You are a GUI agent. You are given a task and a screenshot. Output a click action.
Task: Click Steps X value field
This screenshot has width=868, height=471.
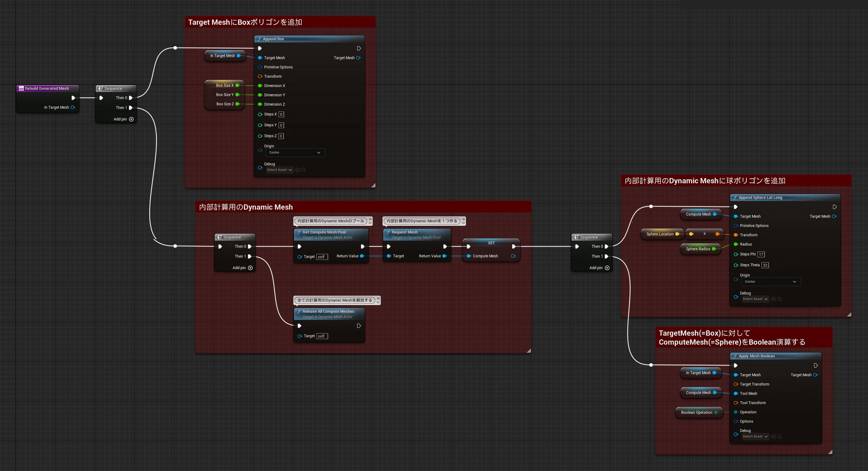[x=281, y=115]
